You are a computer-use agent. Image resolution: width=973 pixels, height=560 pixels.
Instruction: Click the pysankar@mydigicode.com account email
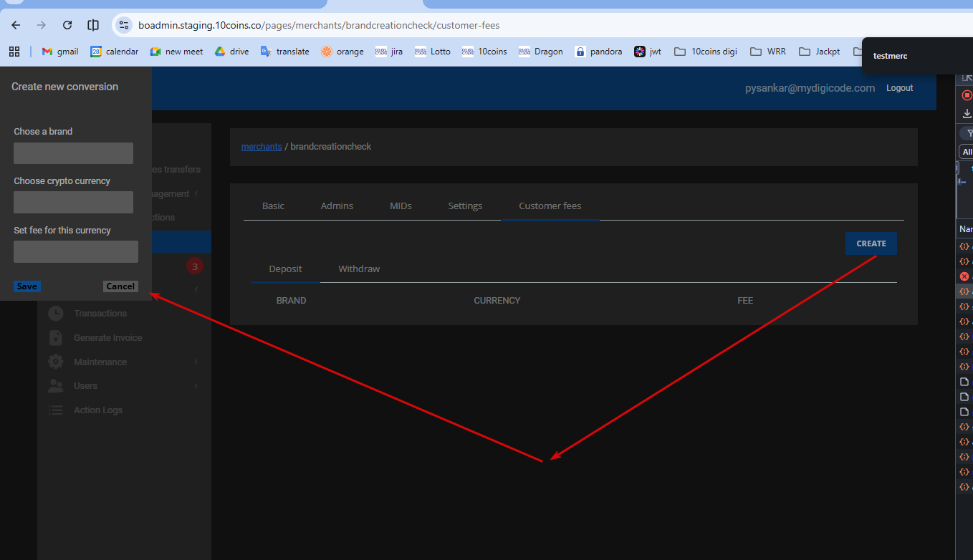tap(810, 88)
